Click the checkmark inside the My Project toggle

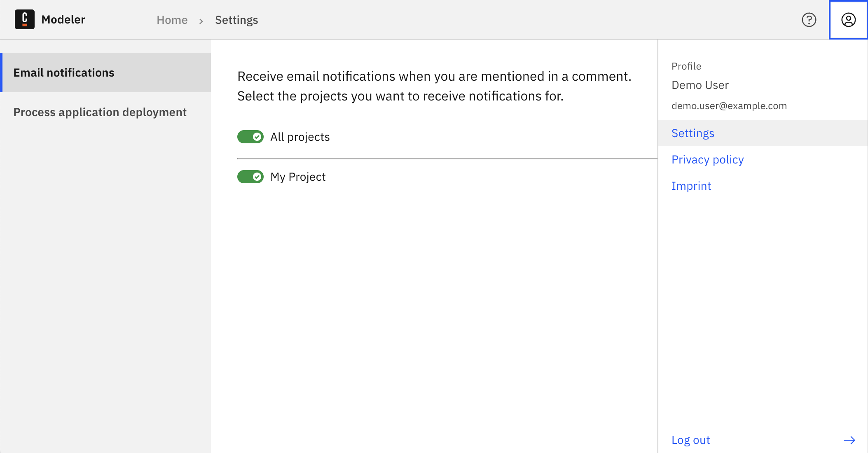pos(257,177)
